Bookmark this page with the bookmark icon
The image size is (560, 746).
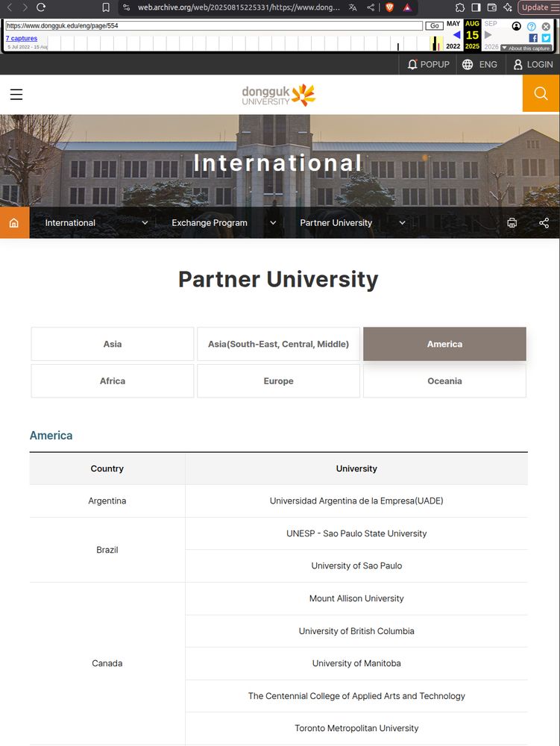pos(106,7)
